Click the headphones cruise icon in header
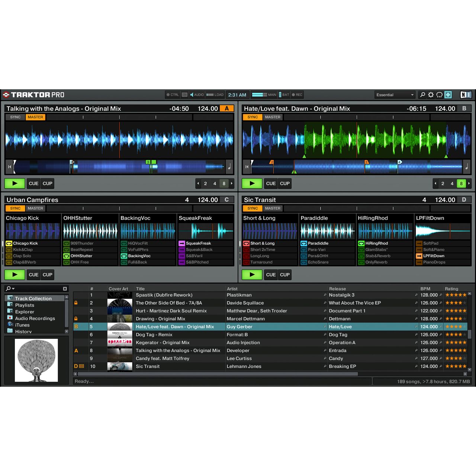Image resolution: width=476 pixels, height=476 pixels. click(439, 95)
